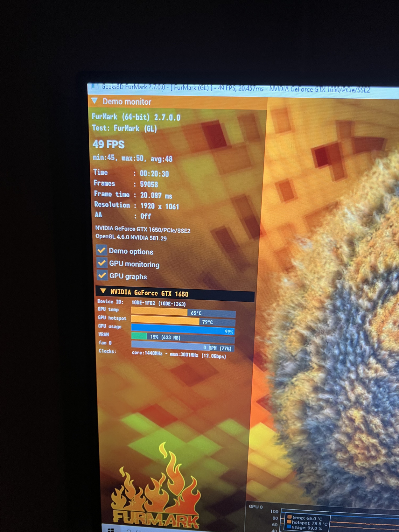Click the AA 'Off' value

(146, 216)
